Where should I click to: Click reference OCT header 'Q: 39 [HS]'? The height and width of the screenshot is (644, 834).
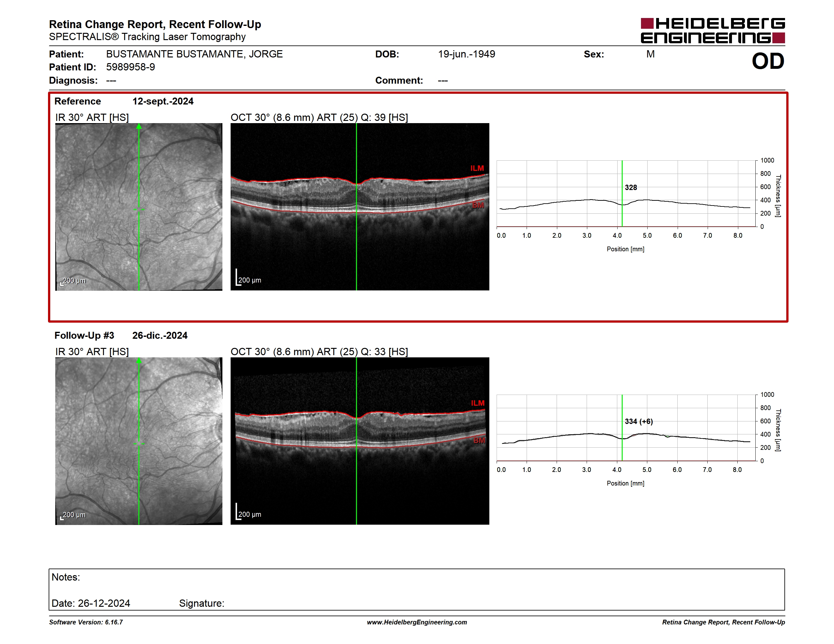(384, 117)
